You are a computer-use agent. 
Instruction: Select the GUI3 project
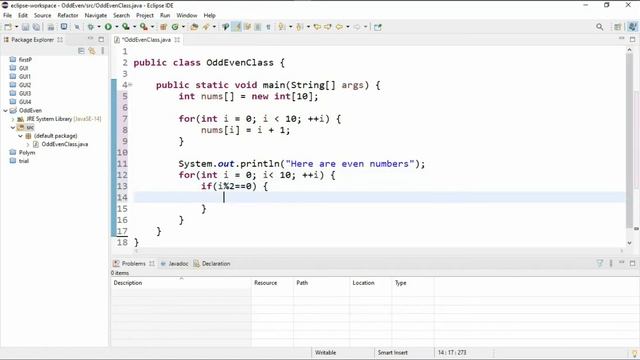tap(20, 93)
